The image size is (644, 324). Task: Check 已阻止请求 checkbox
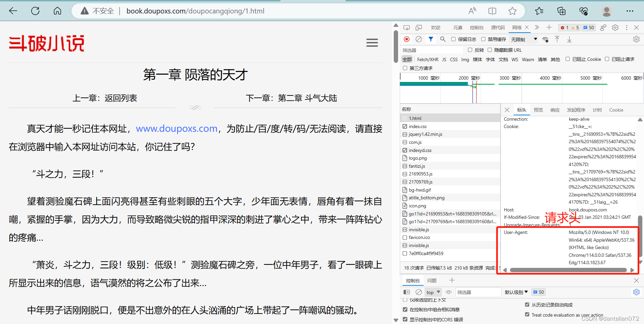tap(607, 59)
